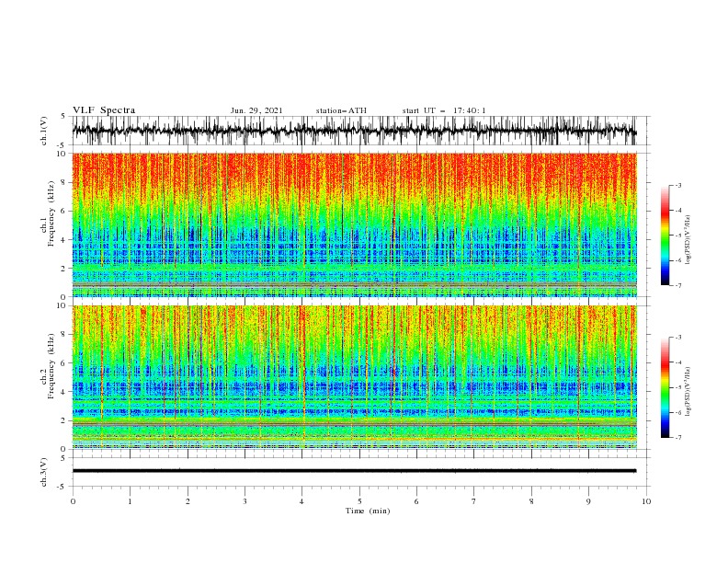Viewport: 728px width, 563px height.
Task: Click the "5" tick on ch.1(V) axis
Action: click(x=63, y=116)
